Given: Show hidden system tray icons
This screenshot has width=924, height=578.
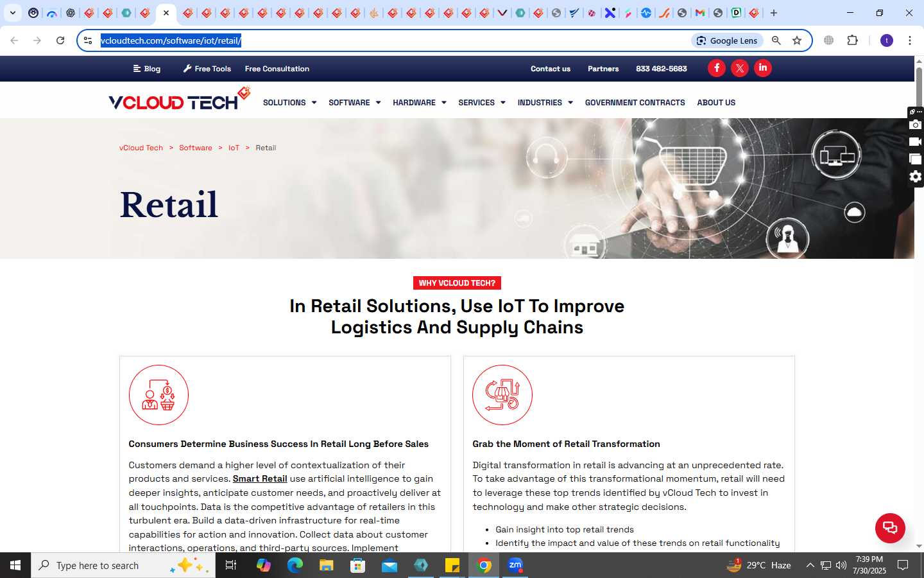Looking at the screenshot, I should [810, 565].
